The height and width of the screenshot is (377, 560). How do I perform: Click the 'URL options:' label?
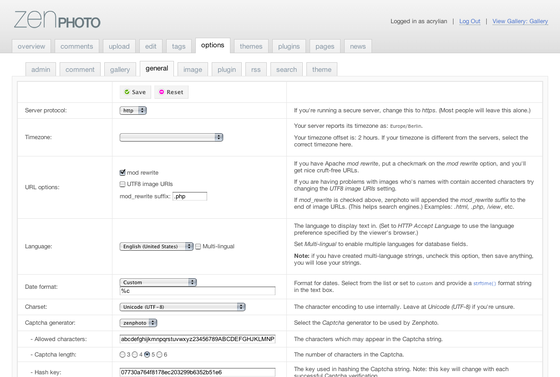pos(42,187)
